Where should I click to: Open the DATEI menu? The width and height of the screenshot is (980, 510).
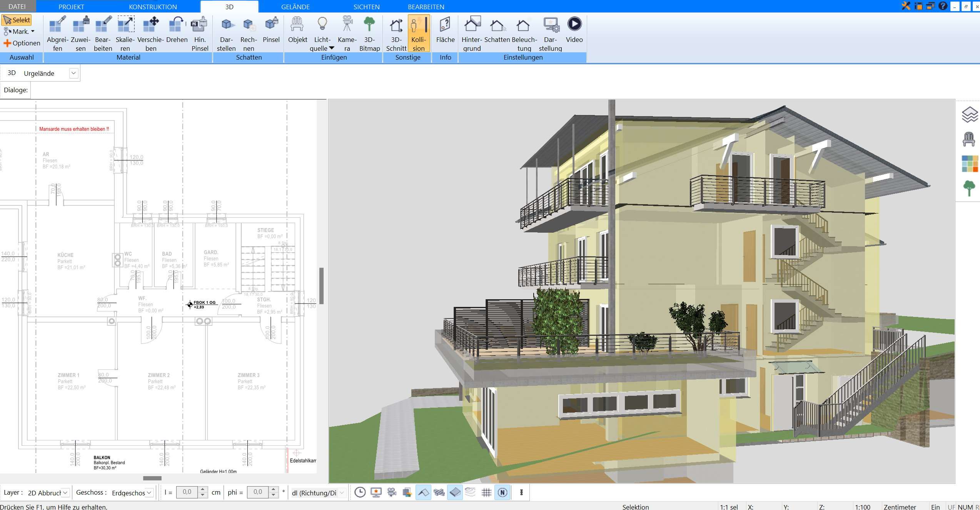point(17,7)
